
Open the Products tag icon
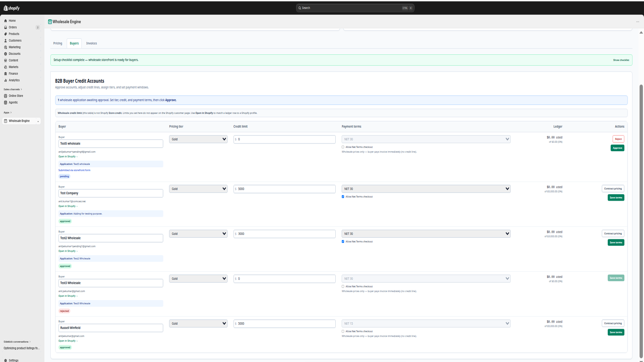coord(6,34)
